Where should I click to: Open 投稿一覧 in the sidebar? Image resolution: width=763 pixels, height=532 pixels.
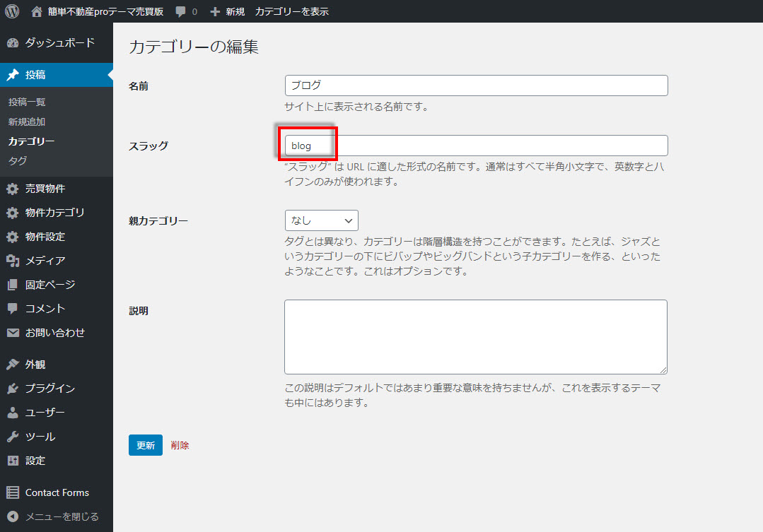(x=27, y=102)
